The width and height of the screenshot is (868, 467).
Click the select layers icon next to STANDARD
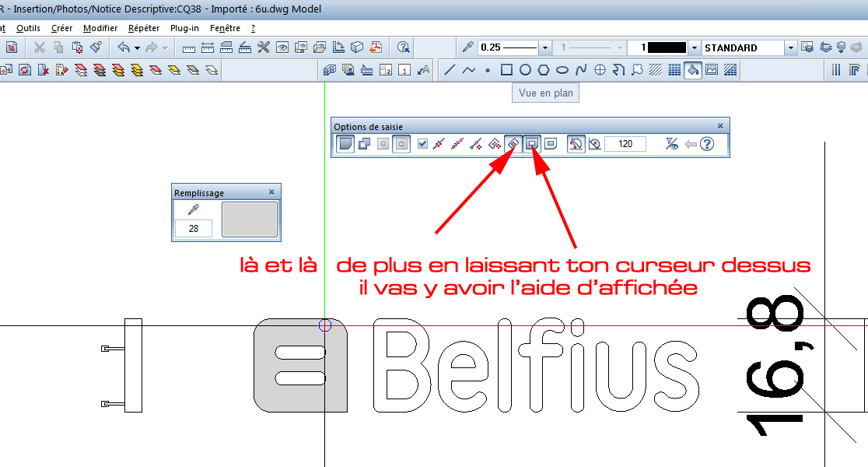click(x=807, y=47)
